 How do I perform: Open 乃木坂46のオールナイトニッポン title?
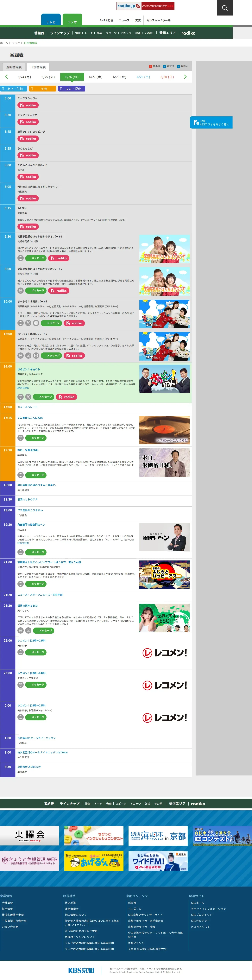click(x=37, y=738)
